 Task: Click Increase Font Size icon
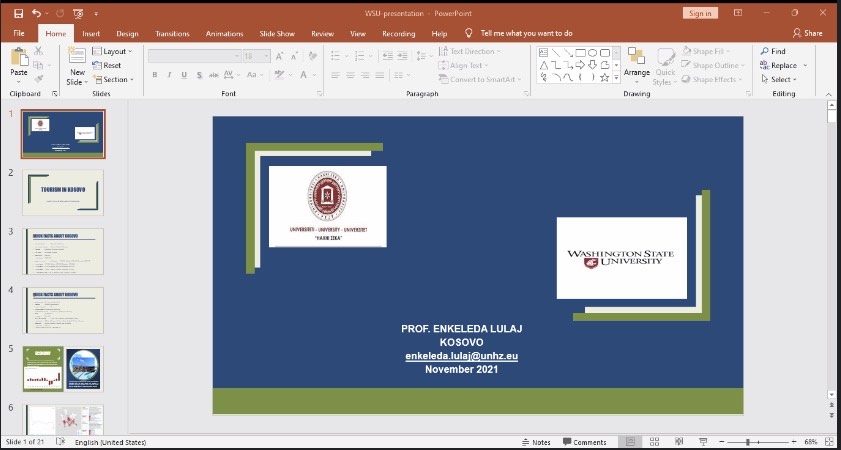[x=279, y=56]
